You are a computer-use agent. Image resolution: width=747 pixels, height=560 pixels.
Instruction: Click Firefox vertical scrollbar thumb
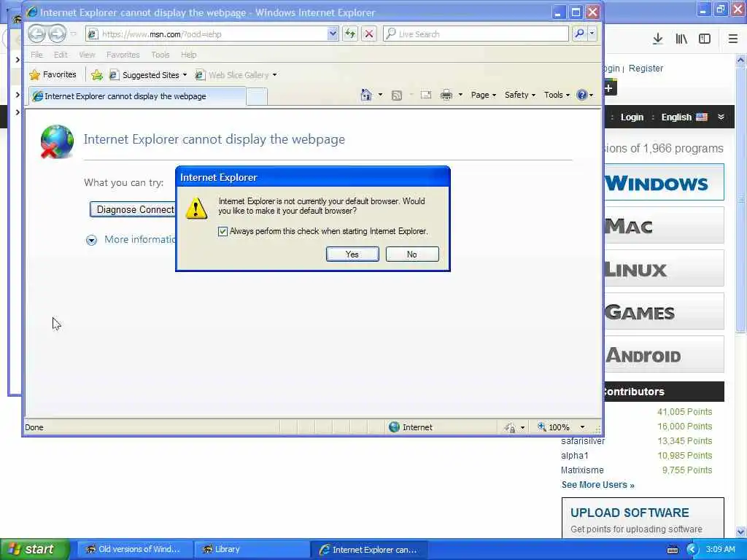741,200
